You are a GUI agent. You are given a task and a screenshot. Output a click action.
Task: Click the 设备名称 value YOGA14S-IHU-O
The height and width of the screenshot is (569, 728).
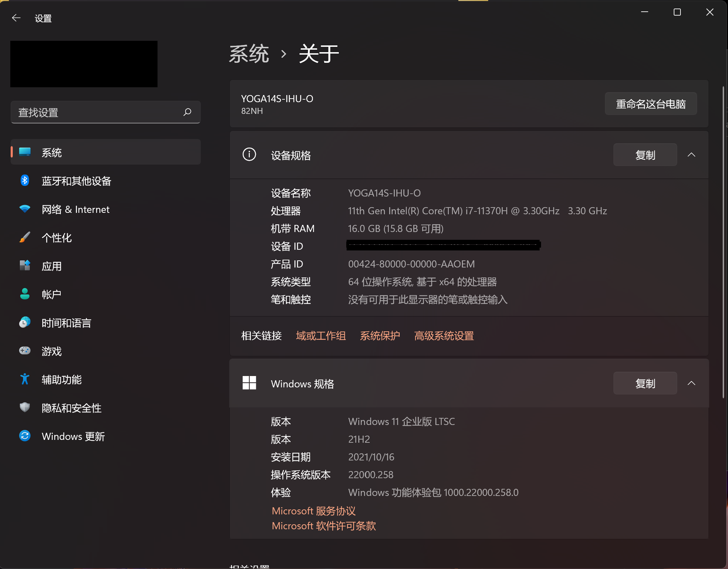click(x=384, y=193)
